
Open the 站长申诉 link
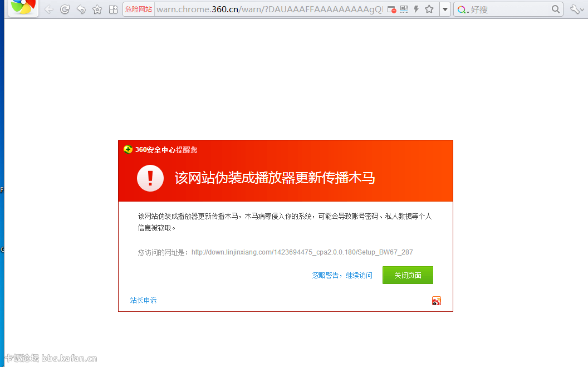[x=143, y=300]
